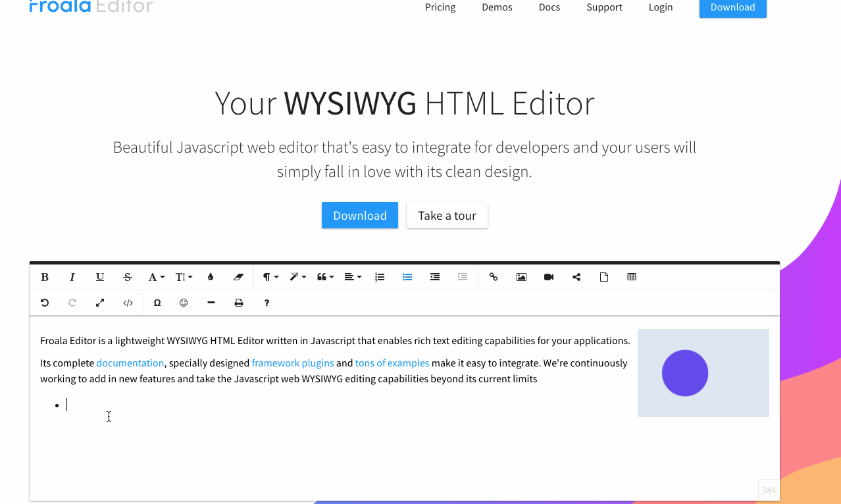The width and height of the screenshot is (841, 504).
Task: Click the undo icon
Action: click(45, 303)
